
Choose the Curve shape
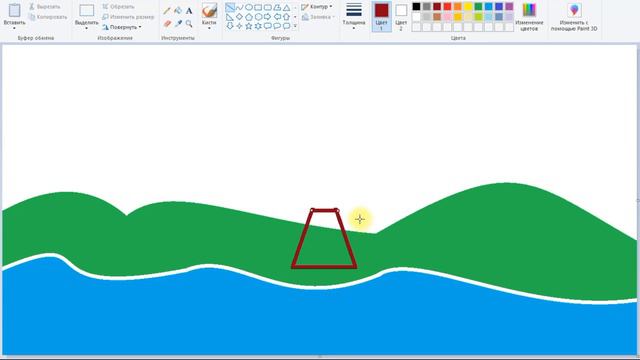tap(239, 7)
